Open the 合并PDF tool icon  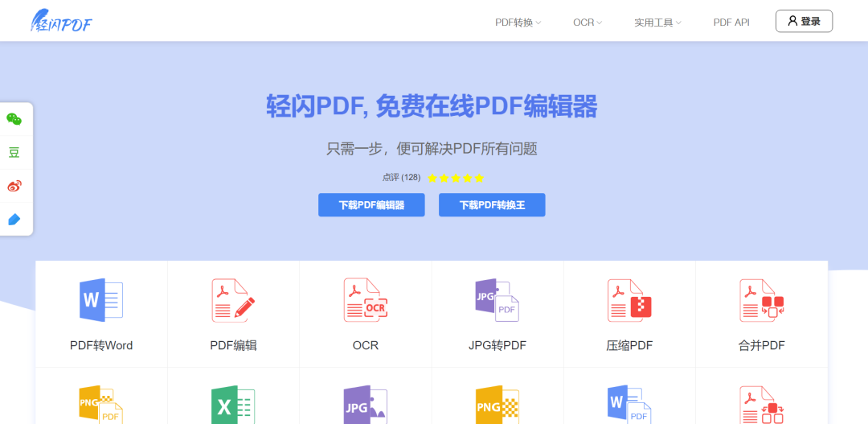[x=762, y=300]
